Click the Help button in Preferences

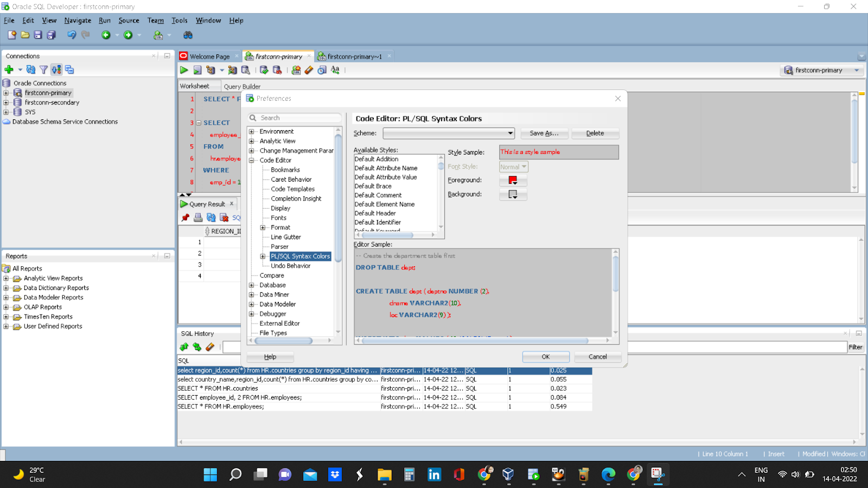pyautogui.click(x=270, y=357)
